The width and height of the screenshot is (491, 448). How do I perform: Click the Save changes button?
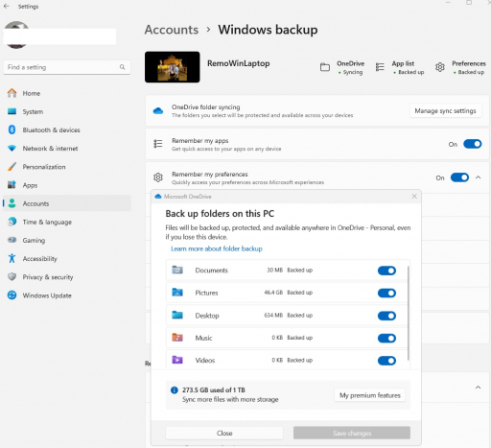[x=352, y=433]
